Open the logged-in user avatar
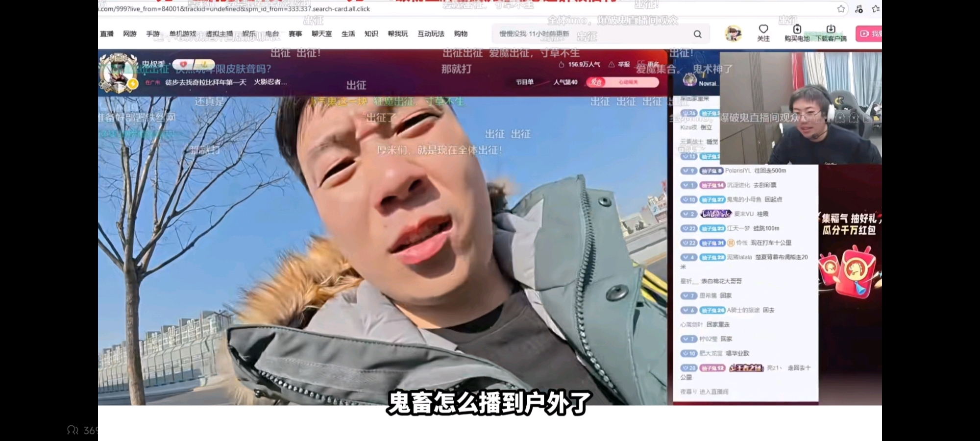Viewport: 980px width, 441px height. click(x=733, y=33)
